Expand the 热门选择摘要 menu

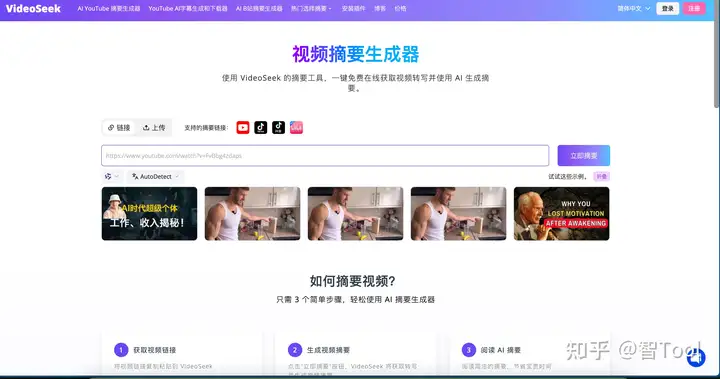(311, 8)
